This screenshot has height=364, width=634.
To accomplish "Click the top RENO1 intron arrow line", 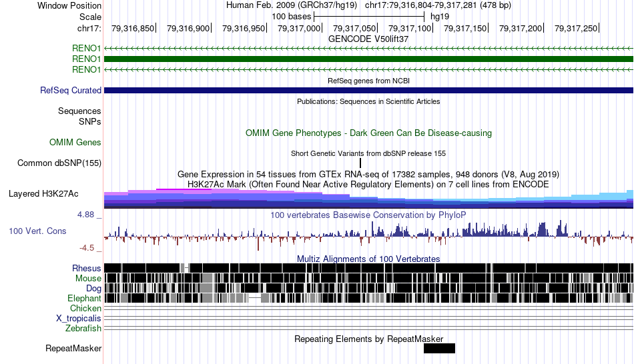I will click(369, 49).
